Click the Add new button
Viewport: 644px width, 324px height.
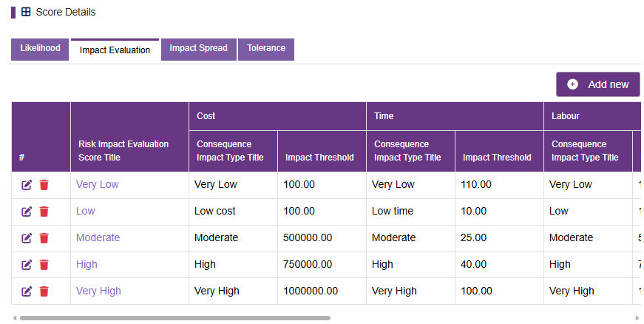[x=598, y=84]
